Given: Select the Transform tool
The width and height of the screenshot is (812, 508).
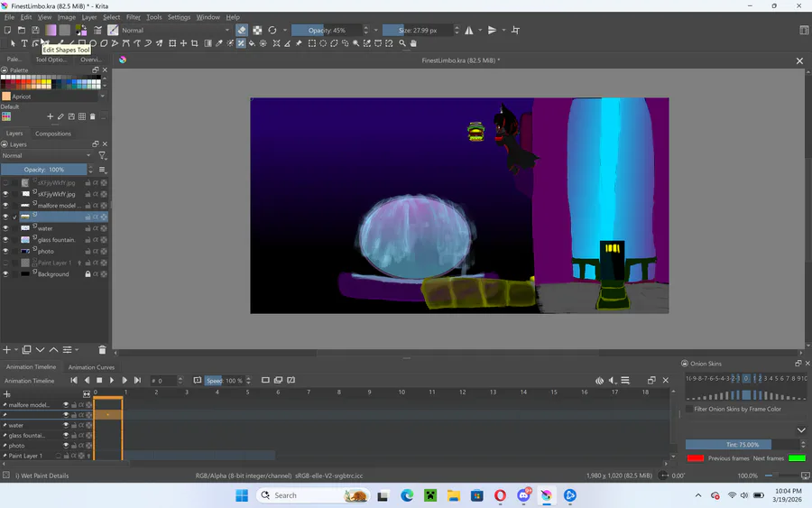Looking at the screenshot, I should pyautogui.click(x=172, y=43).
